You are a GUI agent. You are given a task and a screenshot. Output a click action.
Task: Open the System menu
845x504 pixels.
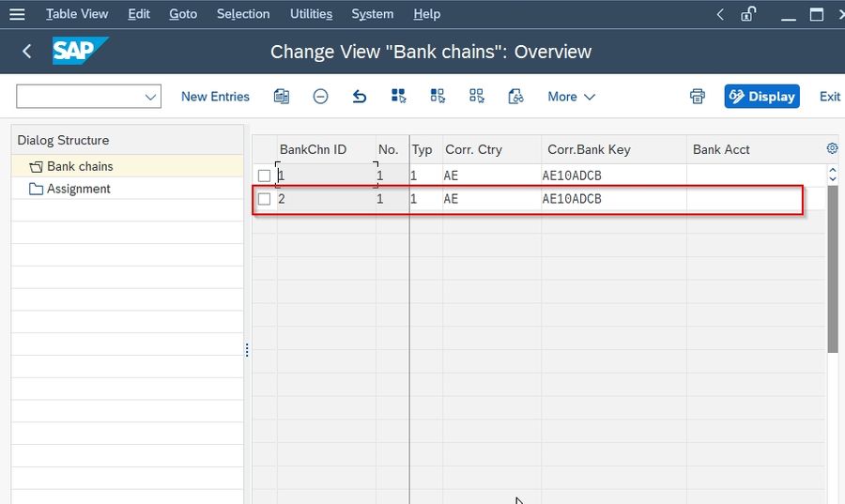pos(373,14)
